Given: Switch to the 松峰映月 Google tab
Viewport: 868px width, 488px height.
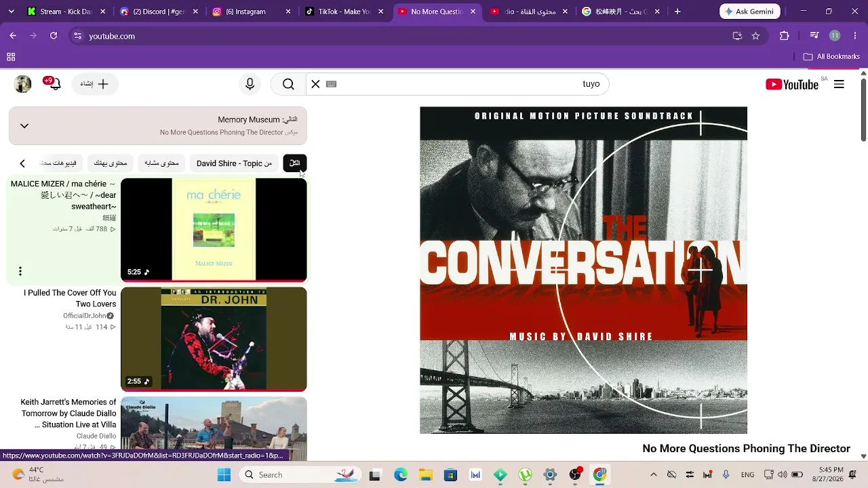Looking at the screenshot, I should pyautogui.click(x=621, y=12).
